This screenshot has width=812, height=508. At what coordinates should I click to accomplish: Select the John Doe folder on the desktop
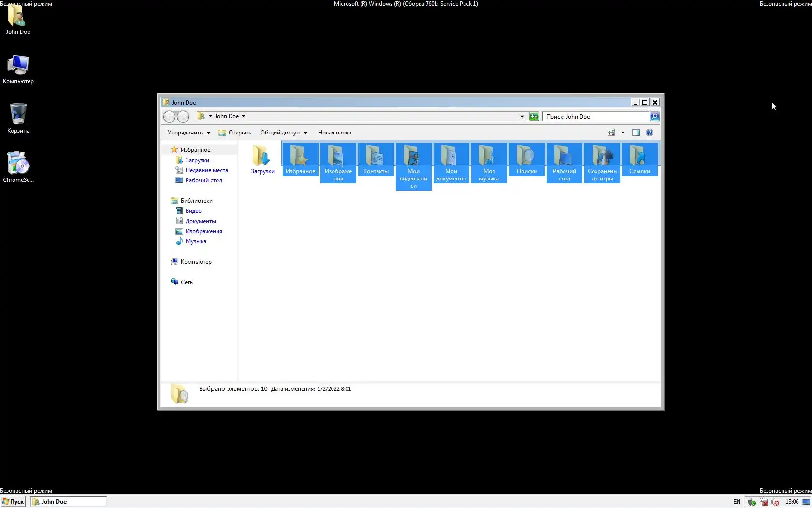[18, 20]
